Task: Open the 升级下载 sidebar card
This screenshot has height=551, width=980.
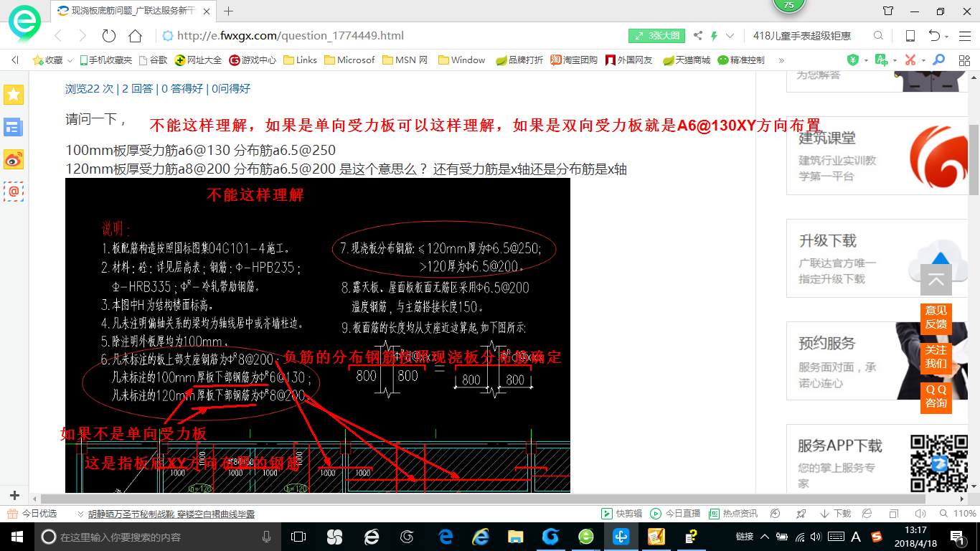Action: tap(877, 257)
